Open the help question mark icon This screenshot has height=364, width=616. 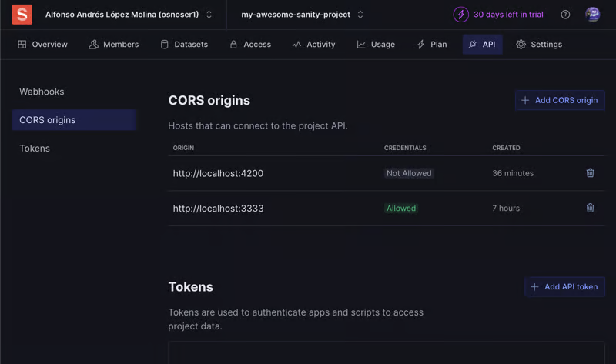point(565,15)
